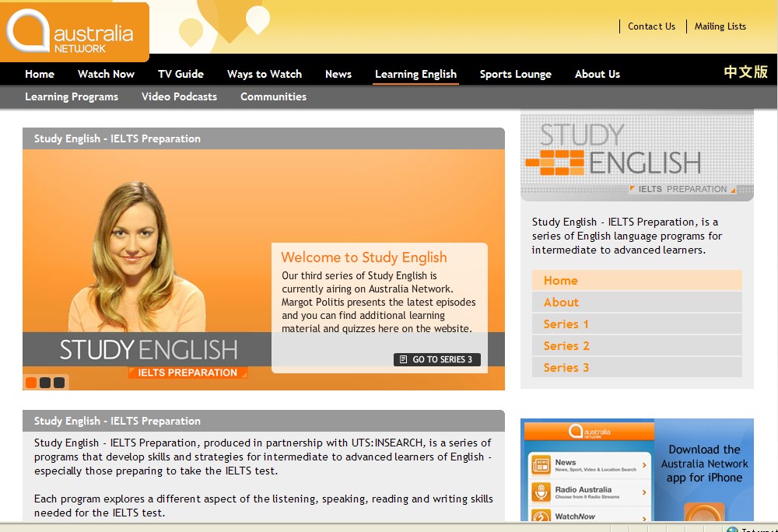Go to the Home main menu item
The height and width of the screenshot is (532, 778).
point(40,74)
